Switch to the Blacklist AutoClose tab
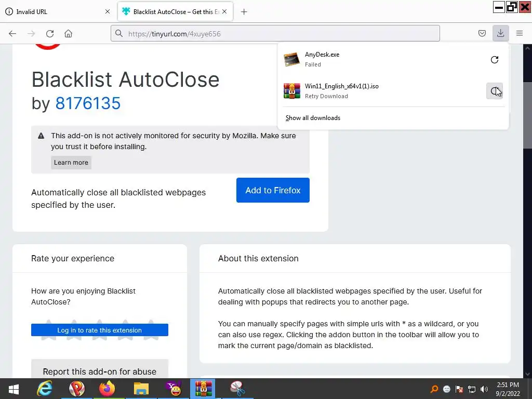 [x=175, y=11]
